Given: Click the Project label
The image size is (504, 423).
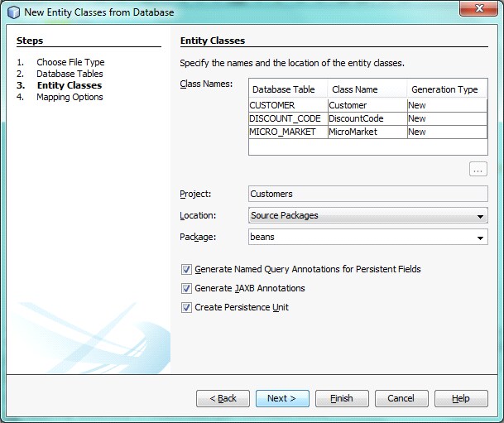Looking at the screenshot, I should [x=195, y=195].
